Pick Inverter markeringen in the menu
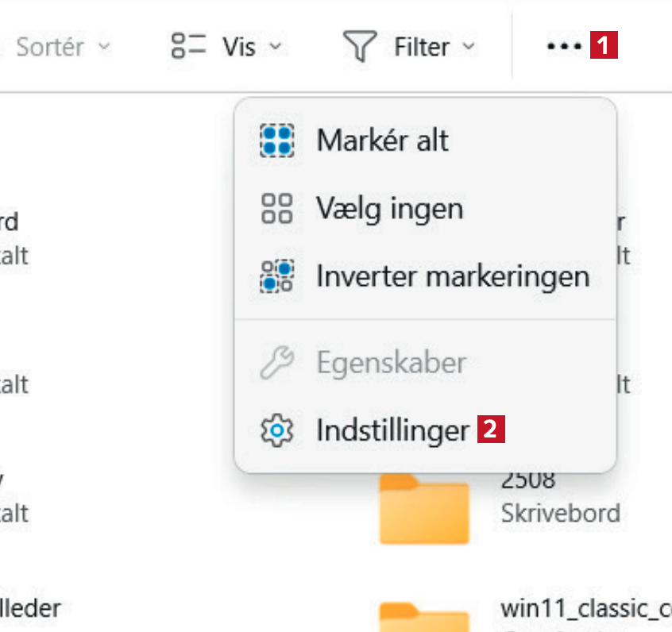The image size is (672, 632). tap(453, 276)
